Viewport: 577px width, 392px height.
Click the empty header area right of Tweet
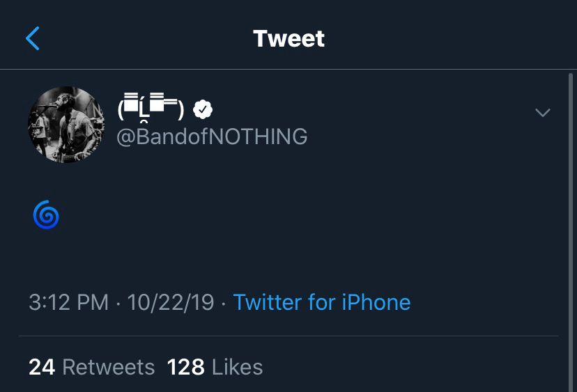[x=453, y=38]
